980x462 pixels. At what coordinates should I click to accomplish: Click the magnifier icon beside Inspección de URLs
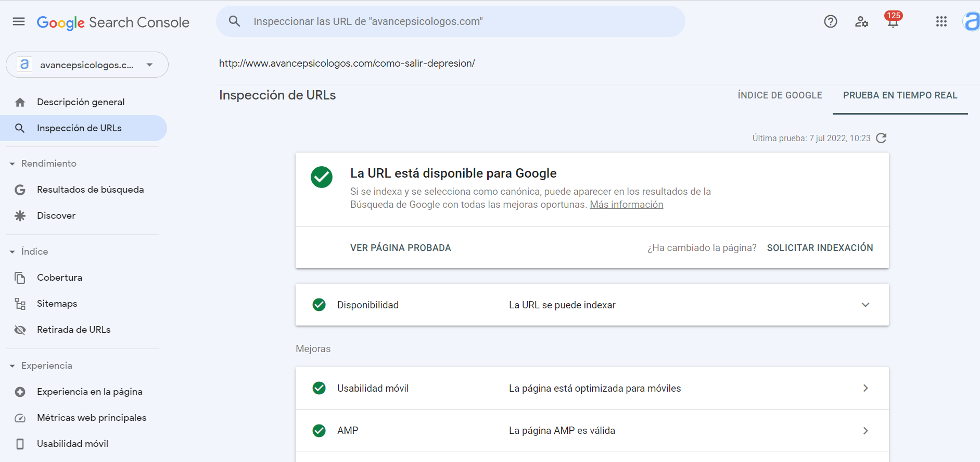20,128
